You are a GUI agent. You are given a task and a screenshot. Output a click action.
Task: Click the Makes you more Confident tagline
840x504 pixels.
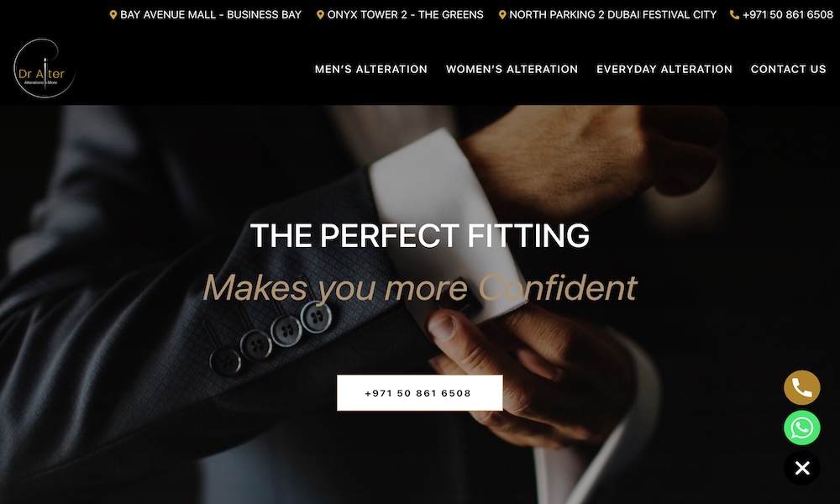[419, 288]
